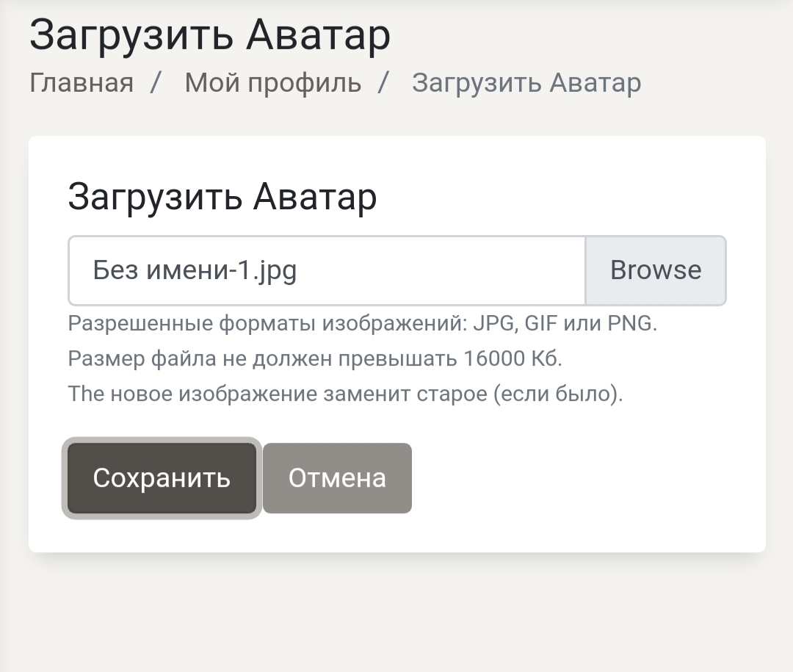Click the Разрешенные форматы изображений hint line
The width and height of the screenshot is (793, 672).
(x=362, y=323)
